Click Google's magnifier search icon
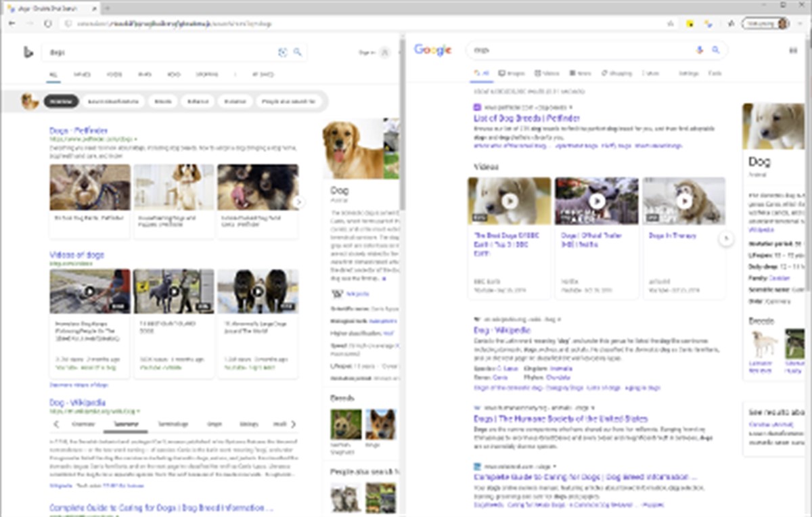Screen dimensions: 812x517 click(x=716, y=50)
